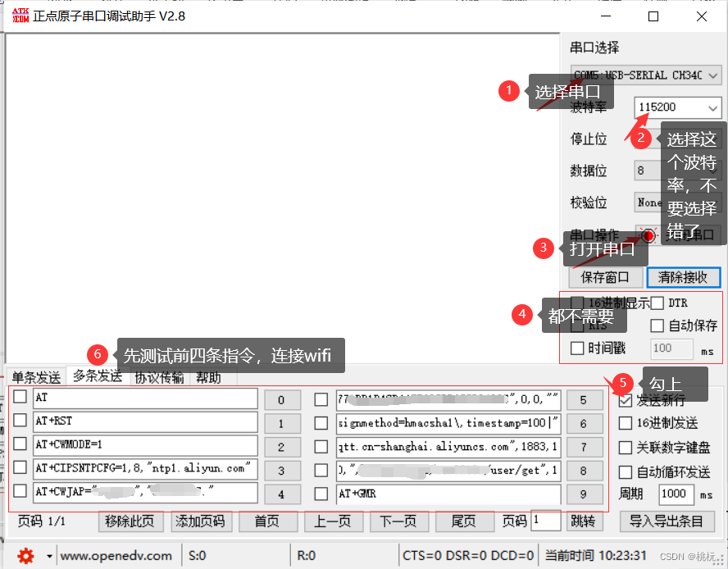Check the box beside signmethod=hmacsha1 command
The width and height of the screenshot is (728, 569).
321,423
